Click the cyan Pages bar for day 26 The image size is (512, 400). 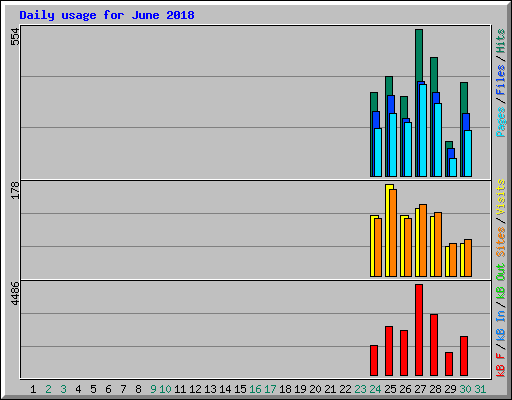tap(408, 149)
